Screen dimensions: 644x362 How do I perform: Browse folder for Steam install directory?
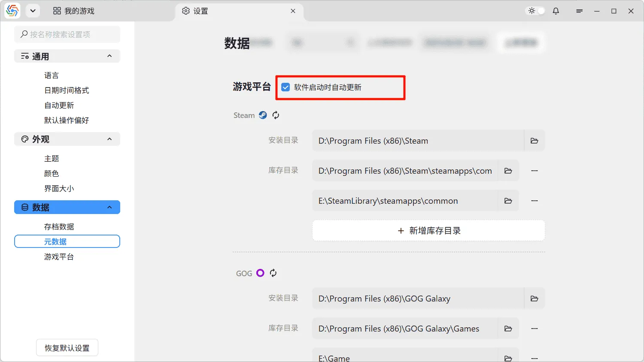(534, 141)
